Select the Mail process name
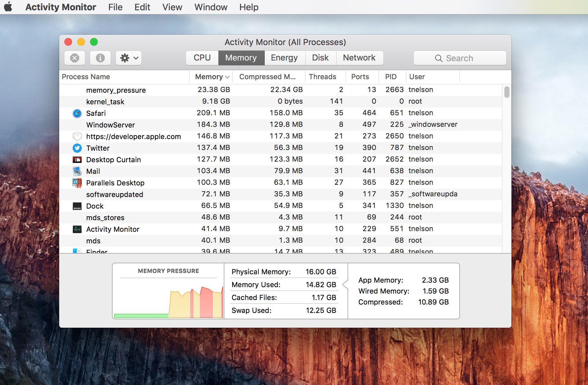Viewport: 588px width, 385px height. pos(93,171)
